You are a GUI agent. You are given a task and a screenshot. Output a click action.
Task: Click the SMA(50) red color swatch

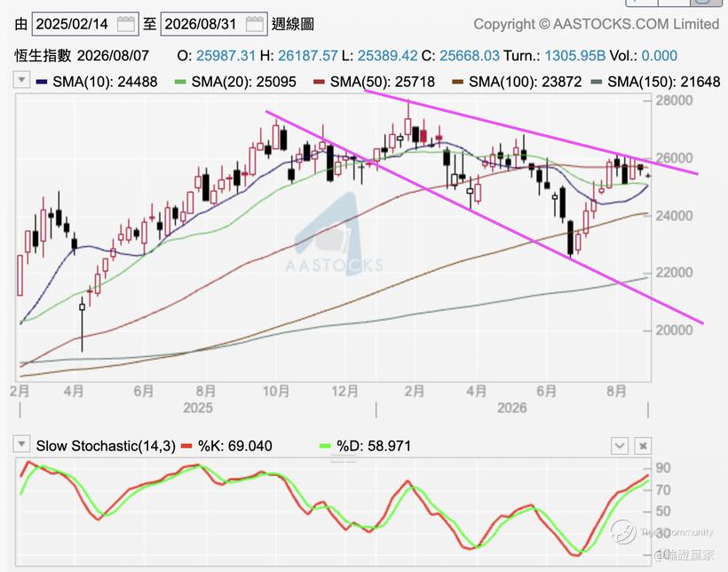click(x=319, y=82)
